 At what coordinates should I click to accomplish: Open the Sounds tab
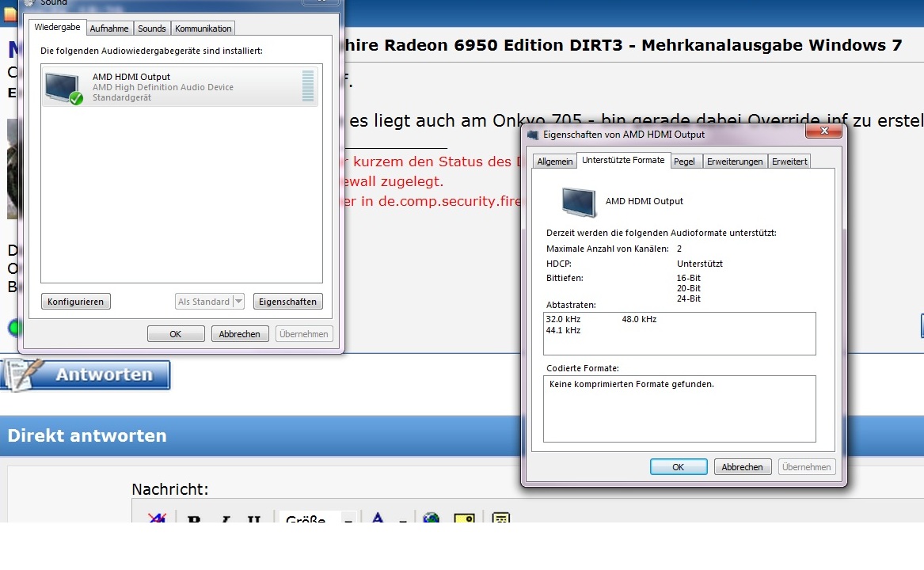[152, 28]
